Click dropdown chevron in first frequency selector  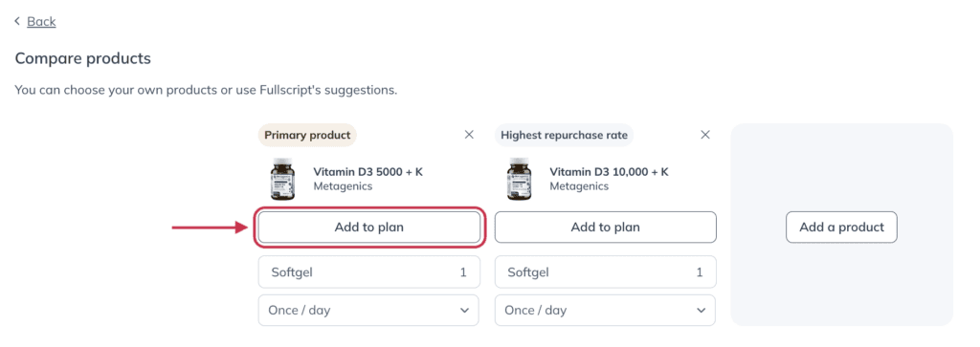coord(464,310)
